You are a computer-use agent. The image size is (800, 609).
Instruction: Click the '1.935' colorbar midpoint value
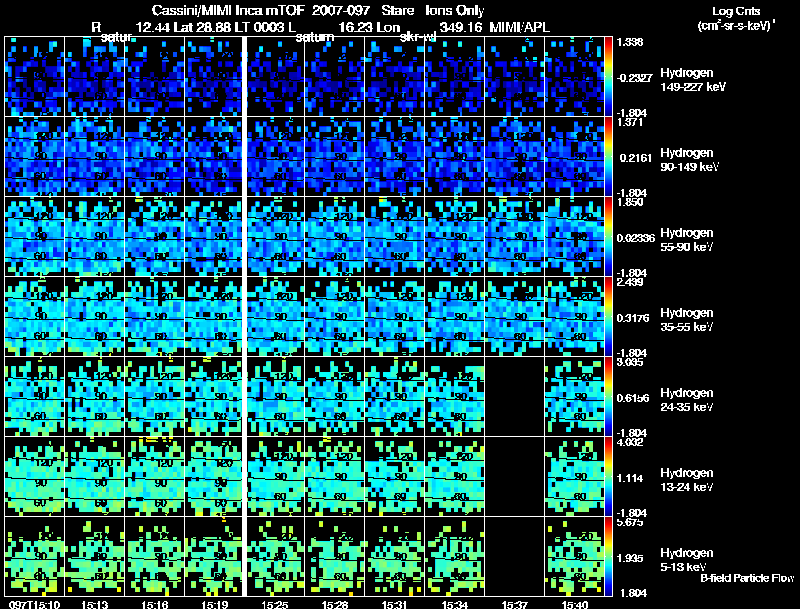630,559
